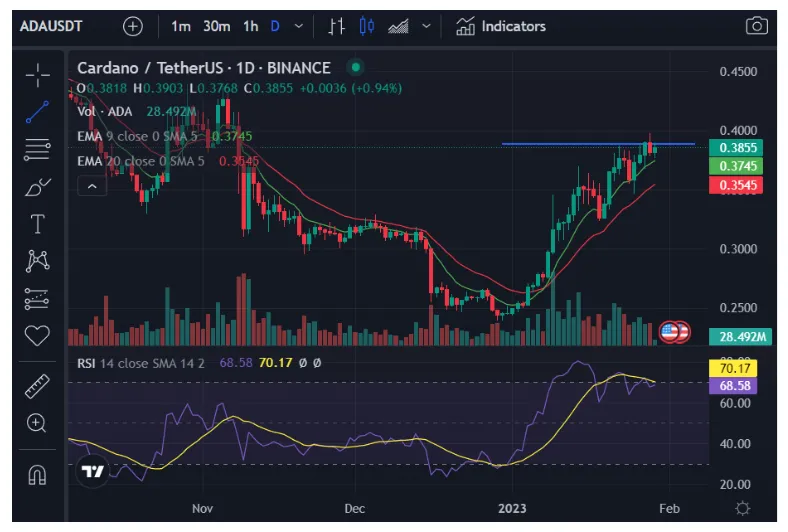Viewport: 788px width, 532px height.
Task: Click the +0.0036 (+0.94%) change value
Action: (351, 88)
